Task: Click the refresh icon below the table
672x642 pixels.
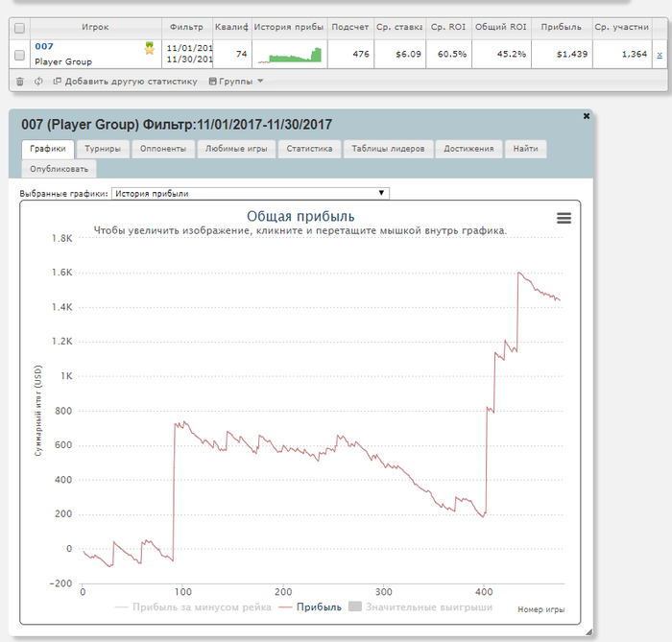Action: click(x=38, y=82)
